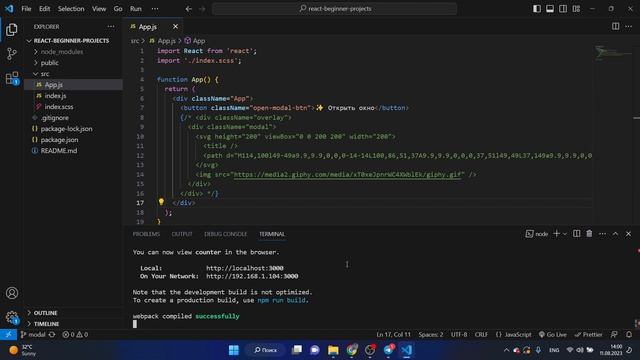The image size is (640, 360).
Task: Open the notifications bell
Action: click(629, 334)
